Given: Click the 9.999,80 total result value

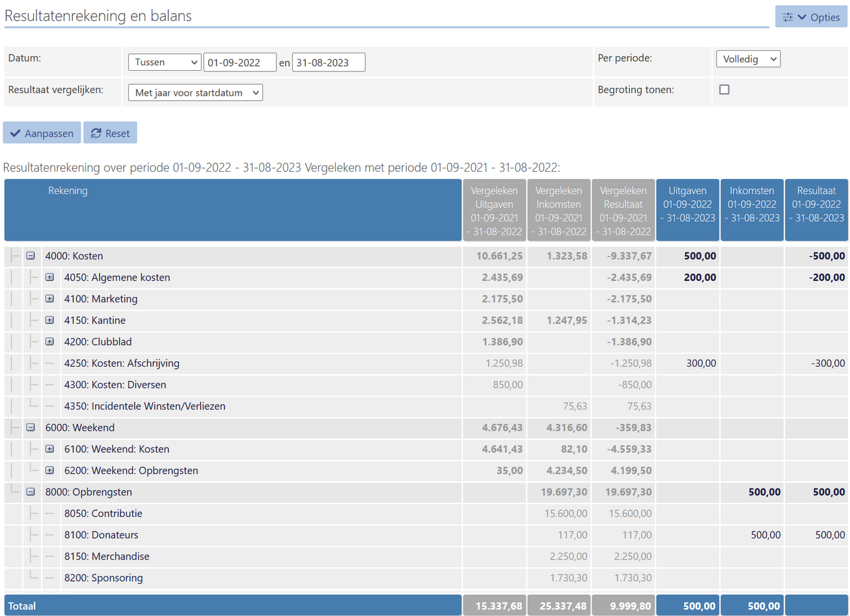Looking at the screenshot, I should click(x=631, y=606).
